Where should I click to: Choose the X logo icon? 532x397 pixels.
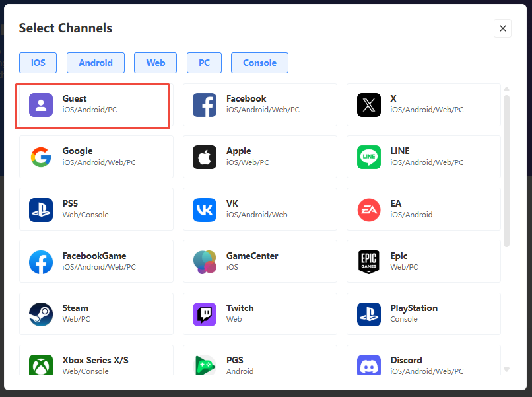[369, 105]
